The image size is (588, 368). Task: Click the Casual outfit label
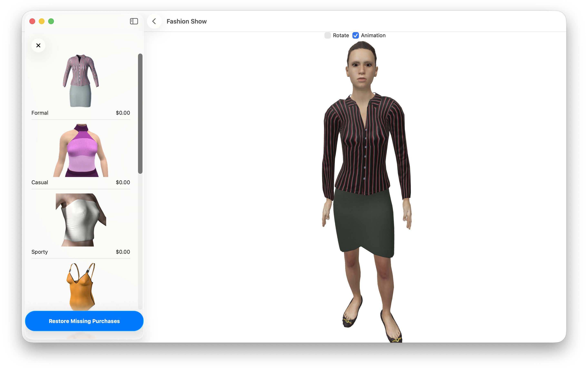[40, 182]
